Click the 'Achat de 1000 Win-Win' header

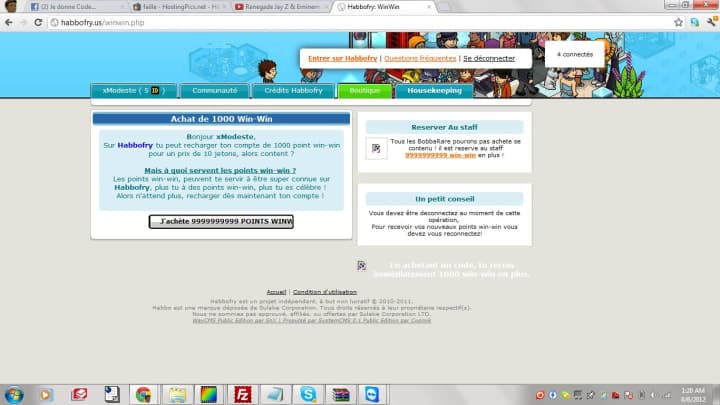click(x=221, y=119)
